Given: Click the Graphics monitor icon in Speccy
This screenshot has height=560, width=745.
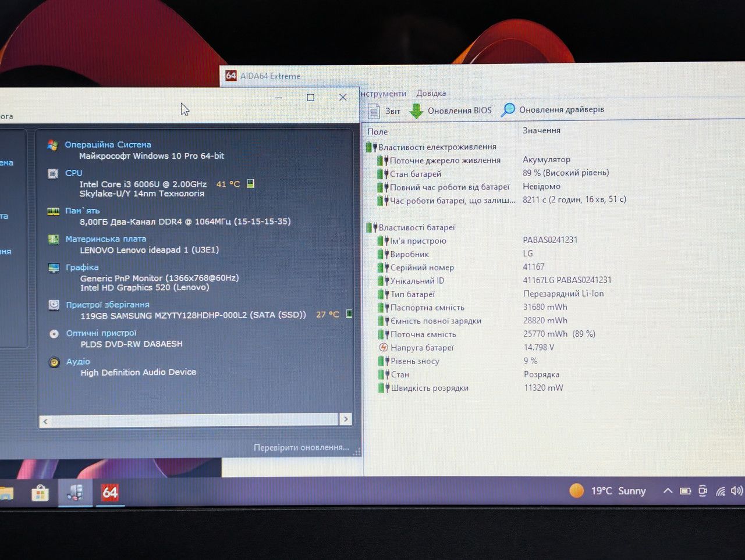Looking at the screenshot, I should (x=54, y=267).
